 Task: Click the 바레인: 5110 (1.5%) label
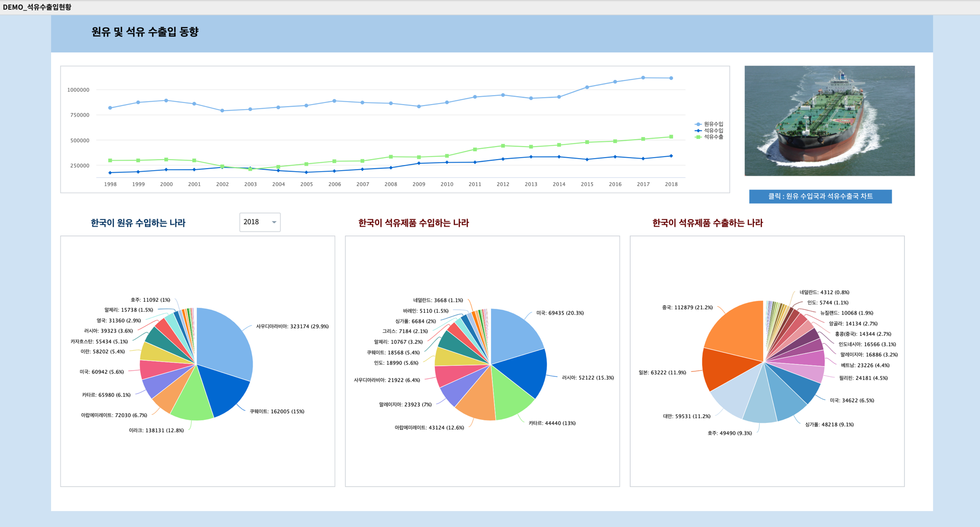tap(426, 311)
